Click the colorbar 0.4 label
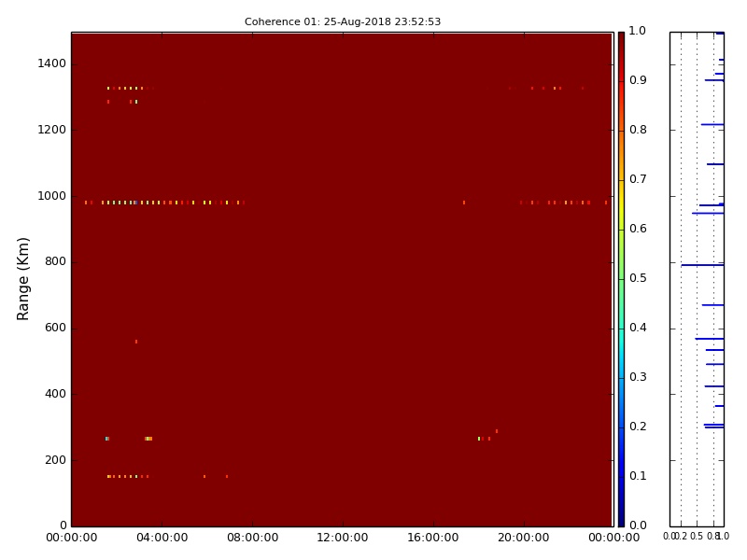Viewport: 747px width, 560px height. pyautogui.click(x=638, y=328)
